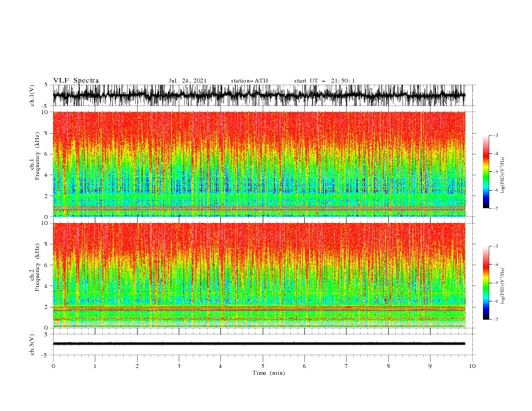Click the "10" tick on the time axis
Viewport: 532px width, 411px height.
[472, 366]
